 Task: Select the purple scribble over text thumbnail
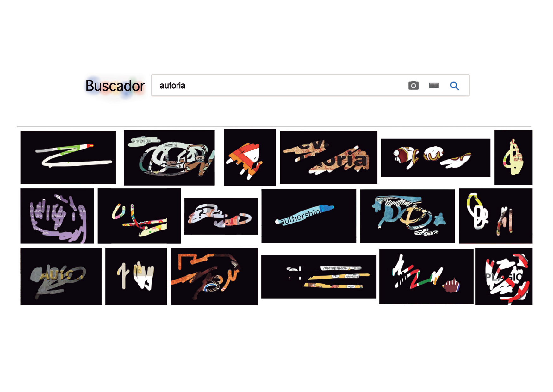click(x=57, y=216)
